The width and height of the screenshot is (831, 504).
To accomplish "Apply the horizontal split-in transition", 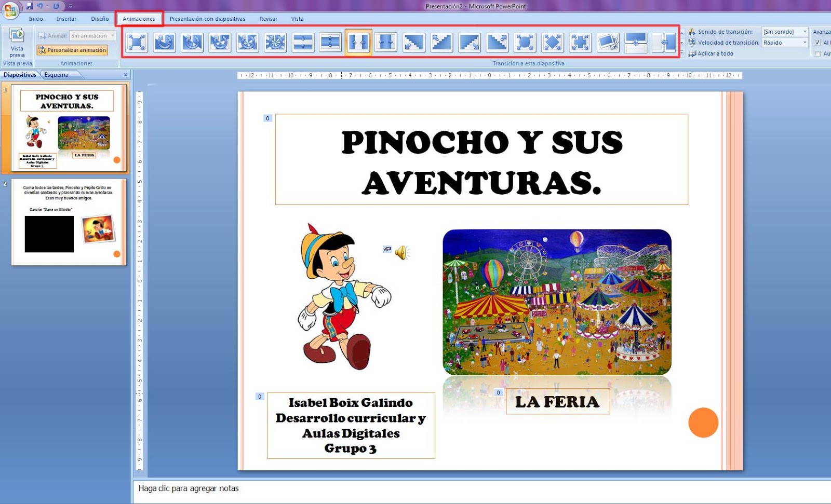I will click(303, 42).
